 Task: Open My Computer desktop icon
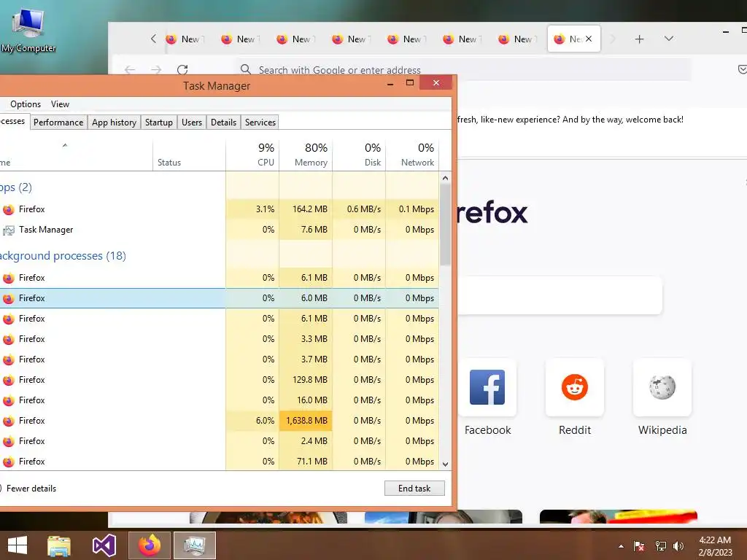point(28,31)
